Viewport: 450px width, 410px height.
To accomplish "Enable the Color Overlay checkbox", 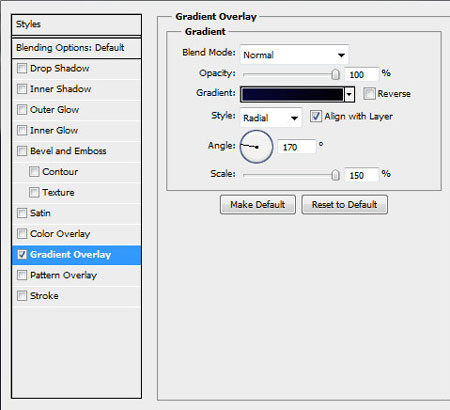I will (x=22, y=234).
